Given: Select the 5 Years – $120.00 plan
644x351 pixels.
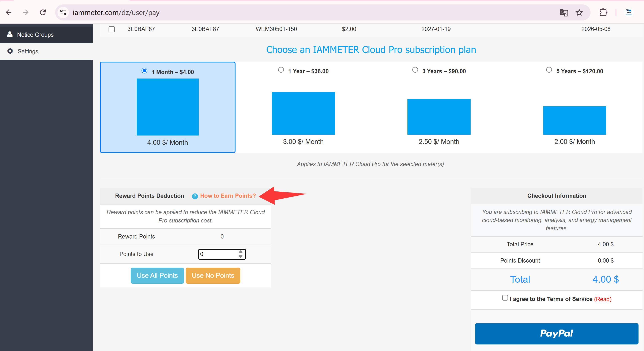Looking at the screenshot, I should (549, 70).
